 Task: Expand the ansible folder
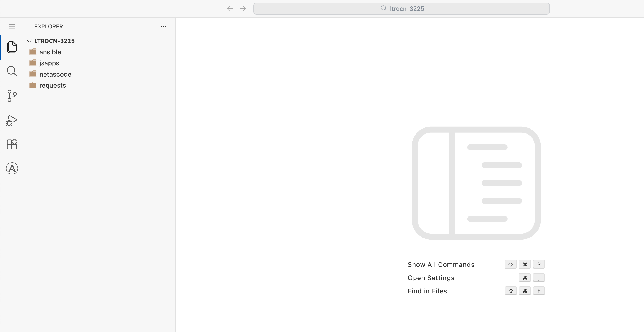point(50,52)
